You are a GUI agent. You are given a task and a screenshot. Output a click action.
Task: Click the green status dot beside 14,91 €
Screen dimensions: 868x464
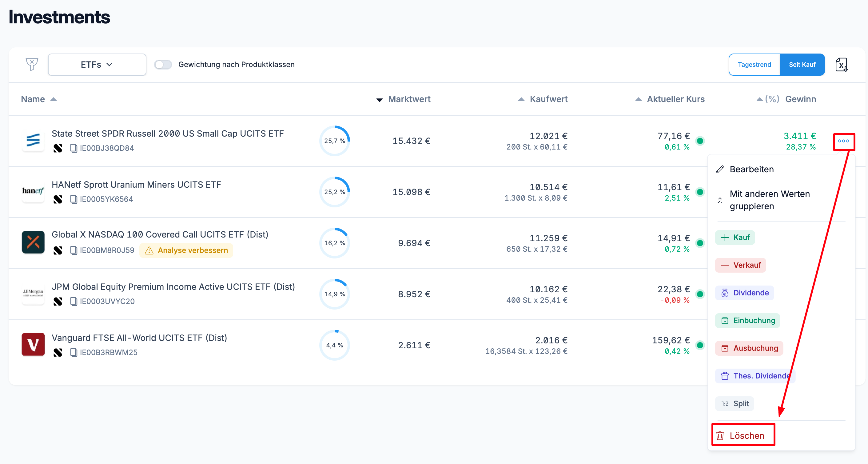pyautogui.click(x=700, y=243)
